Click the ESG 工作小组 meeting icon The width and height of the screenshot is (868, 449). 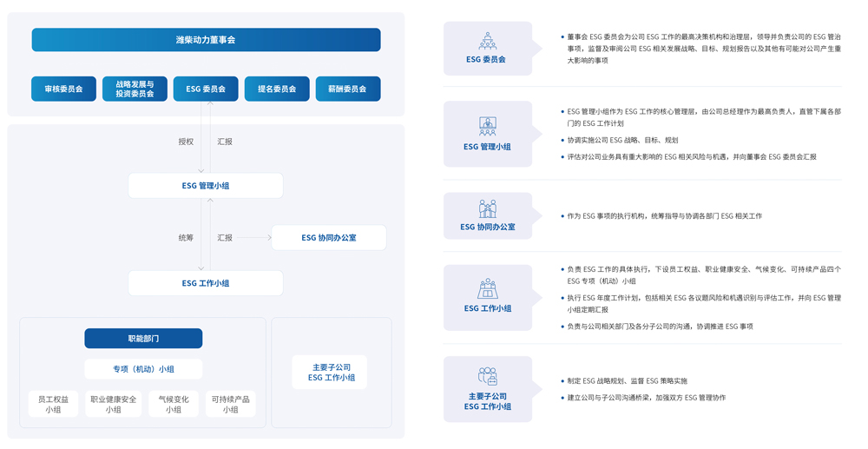click(x=487, y=288)
